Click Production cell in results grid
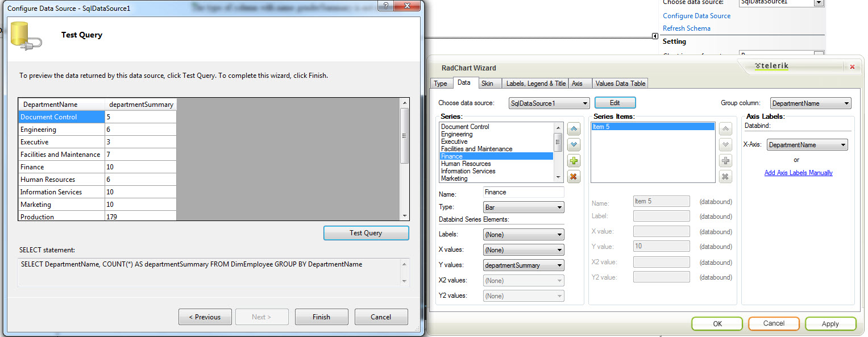This screenshot has width=868, height=337. pos(61,217)
